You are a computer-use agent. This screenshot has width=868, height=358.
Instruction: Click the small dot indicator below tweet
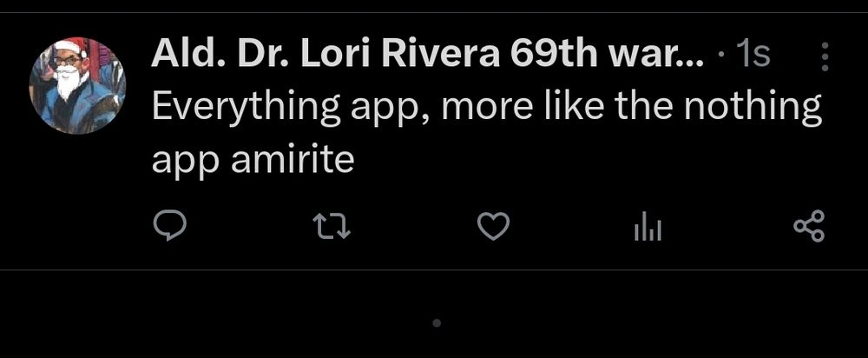point(437,323)
